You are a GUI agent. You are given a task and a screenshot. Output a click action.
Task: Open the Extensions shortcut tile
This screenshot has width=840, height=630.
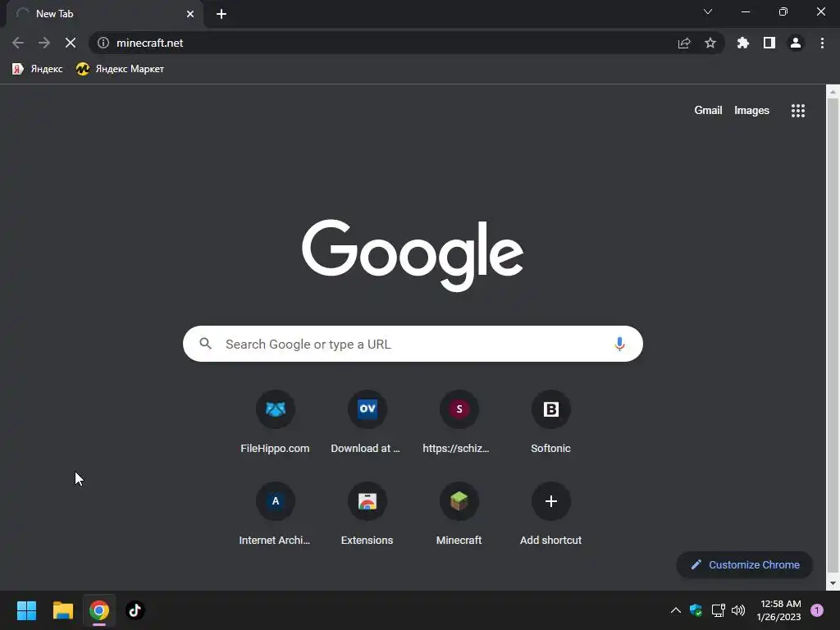click(367, 514)
